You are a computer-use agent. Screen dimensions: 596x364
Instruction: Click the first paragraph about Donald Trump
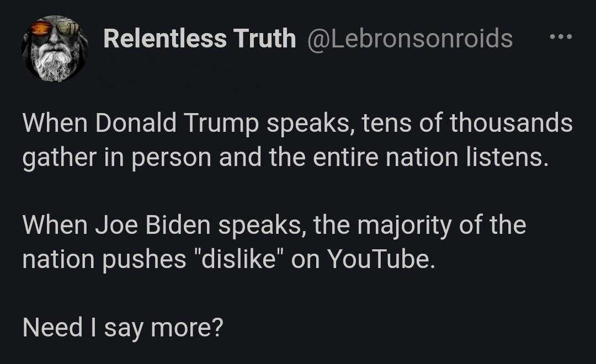297,140
